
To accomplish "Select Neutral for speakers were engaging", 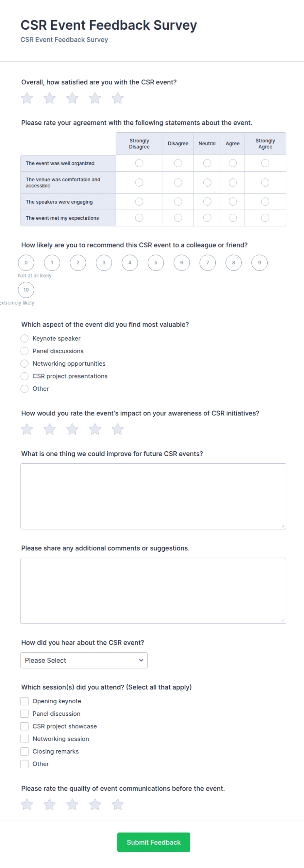I will (x=207, y=202).
